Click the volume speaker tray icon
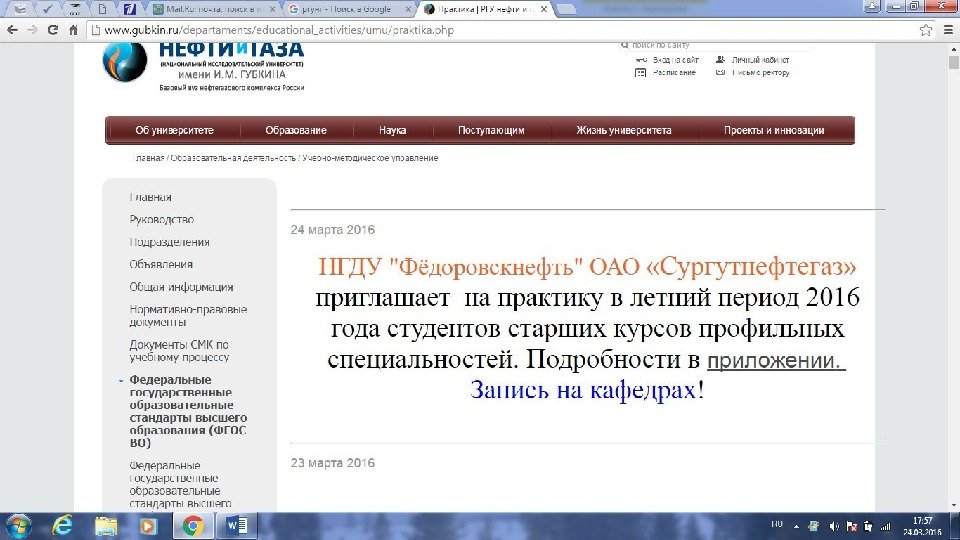This screenshot has width=960, height=540. click(x=834, y=526)
